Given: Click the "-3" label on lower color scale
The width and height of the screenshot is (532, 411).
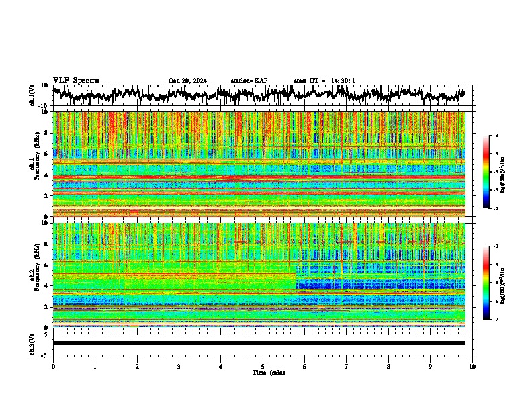Looking at the screenshot, I should (496, 246).
